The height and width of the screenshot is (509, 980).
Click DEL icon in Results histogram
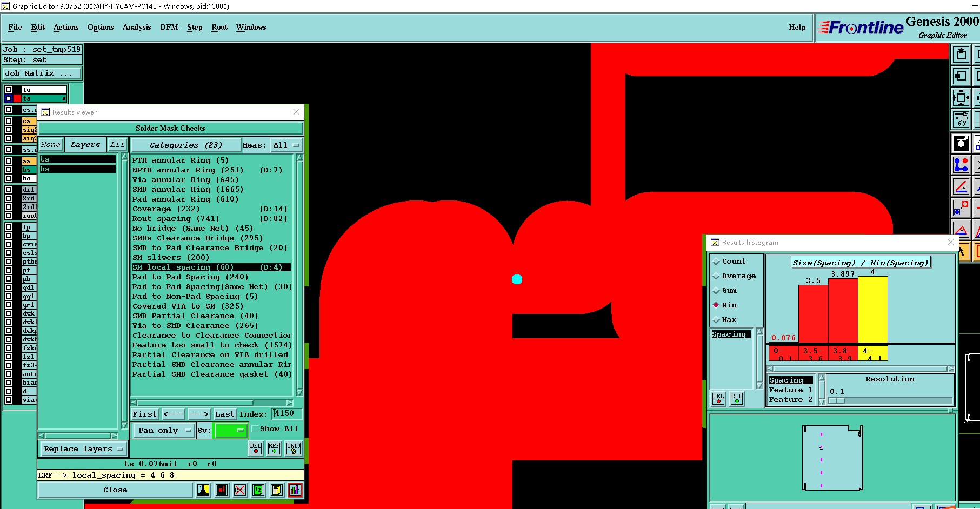[x=718, y=399]
